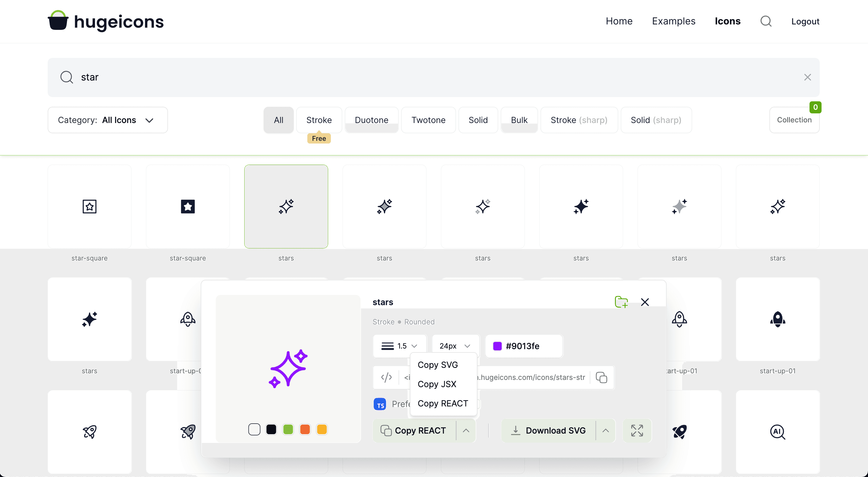Select the solid rocket card labeled start-up-01
The image size is (868, 477).
777,319
